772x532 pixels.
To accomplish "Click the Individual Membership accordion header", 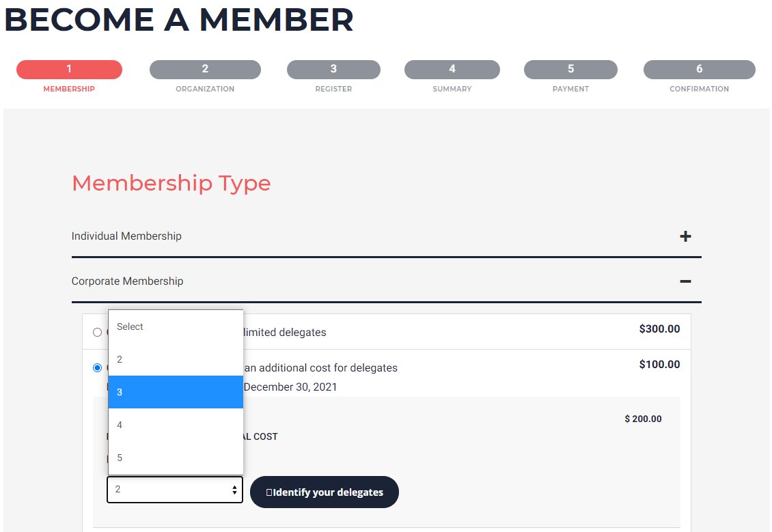I will [127, 236].
